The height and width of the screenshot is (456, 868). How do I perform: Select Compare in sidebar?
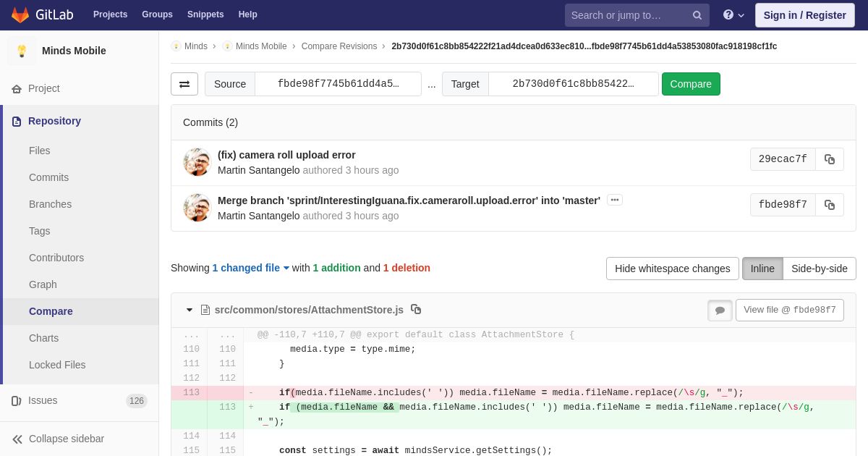(x=51, y=311)
